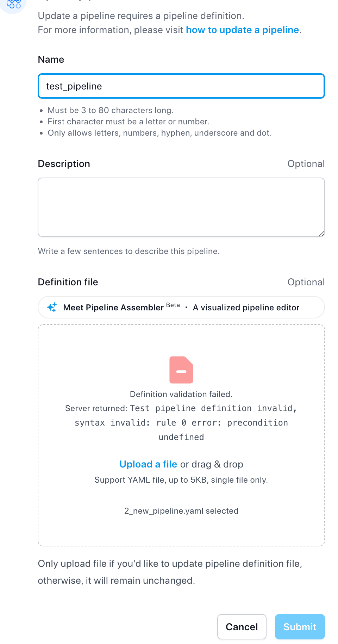Click the pipeline icon at top left
Image resolution: width=338 pixels, height=644 pixels.
click(x=13, y=4)
